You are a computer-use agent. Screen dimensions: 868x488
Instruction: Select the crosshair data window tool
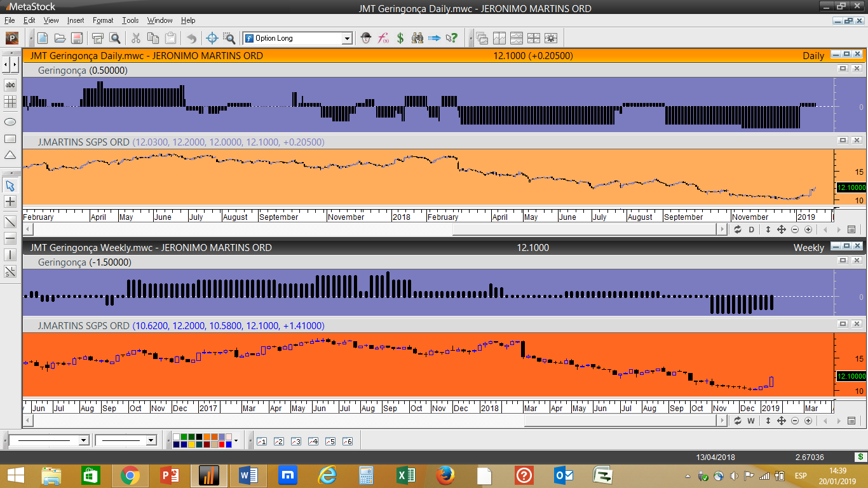212,38
